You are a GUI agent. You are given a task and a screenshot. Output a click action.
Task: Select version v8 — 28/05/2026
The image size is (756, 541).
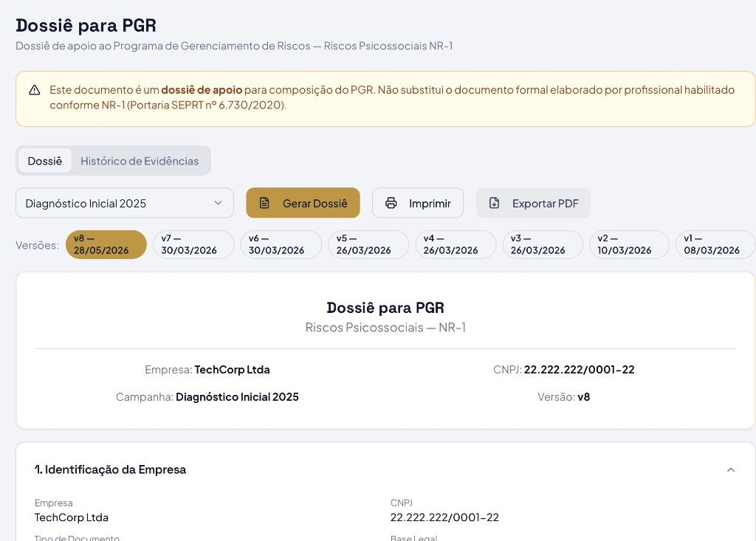click(106, 244)
